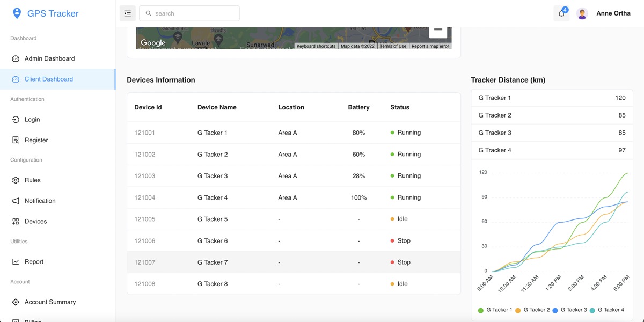Screen dimensions: 644x322
Task: Click the Devices Information heading
Action: (x=161, y=80)
